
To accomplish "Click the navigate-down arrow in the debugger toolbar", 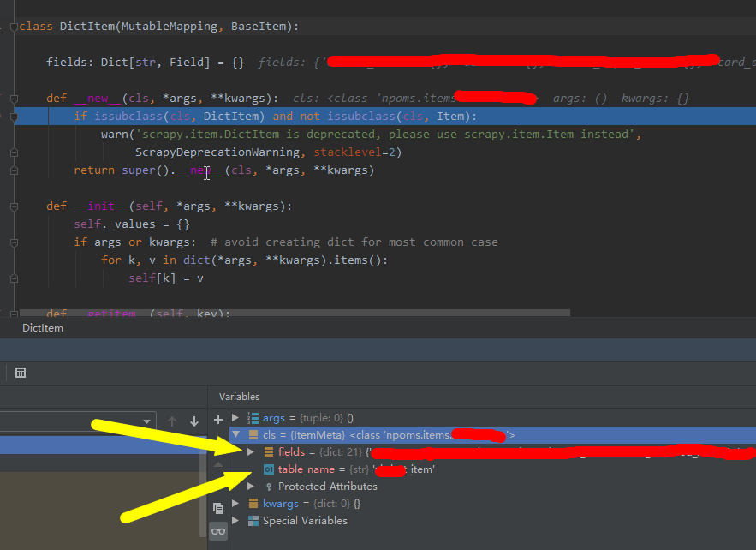I will (x=193, y=419).
